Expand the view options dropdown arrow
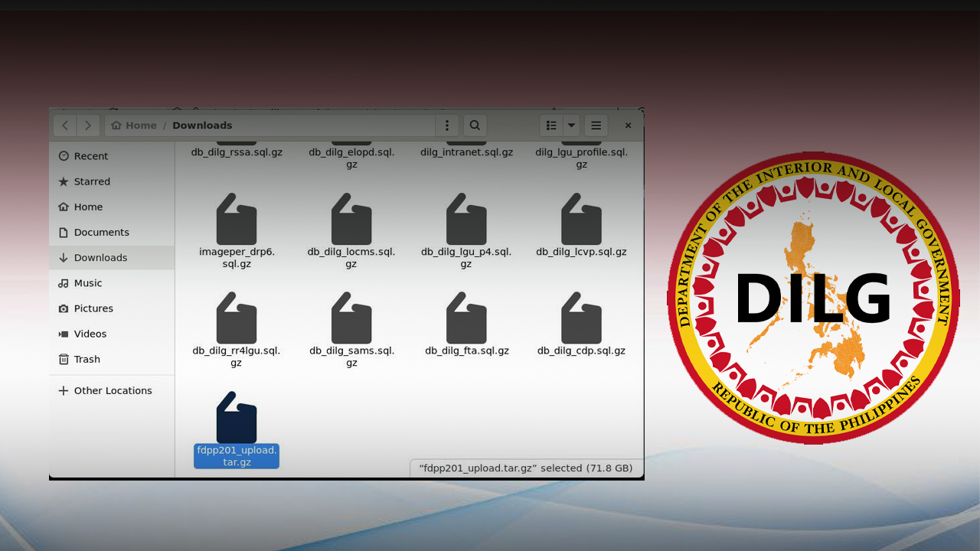The height and width of the screenshot is (551, 980). click(x=571, y=126)
